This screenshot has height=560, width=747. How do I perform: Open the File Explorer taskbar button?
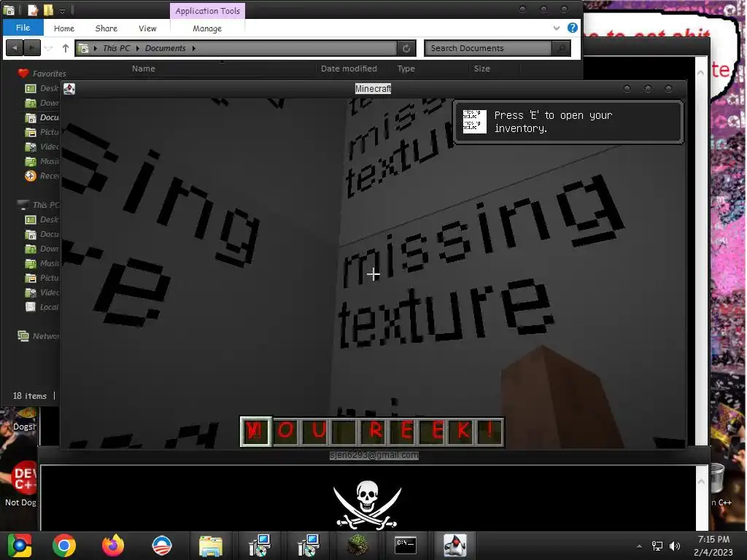pos(211,545)
